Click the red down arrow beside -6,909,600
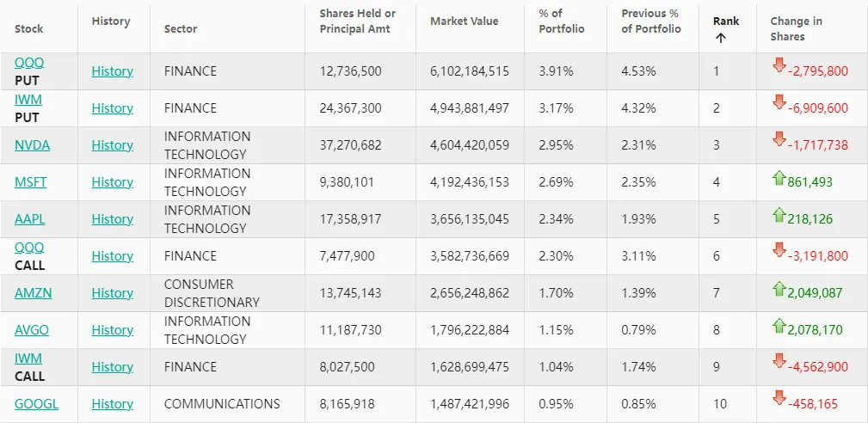868x423 pixels. click(779, 102)
